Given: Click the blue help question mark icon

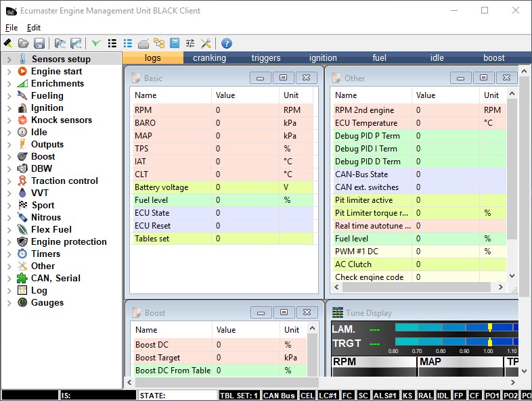Looking at the screenshot, I should (x=226, y=43).
